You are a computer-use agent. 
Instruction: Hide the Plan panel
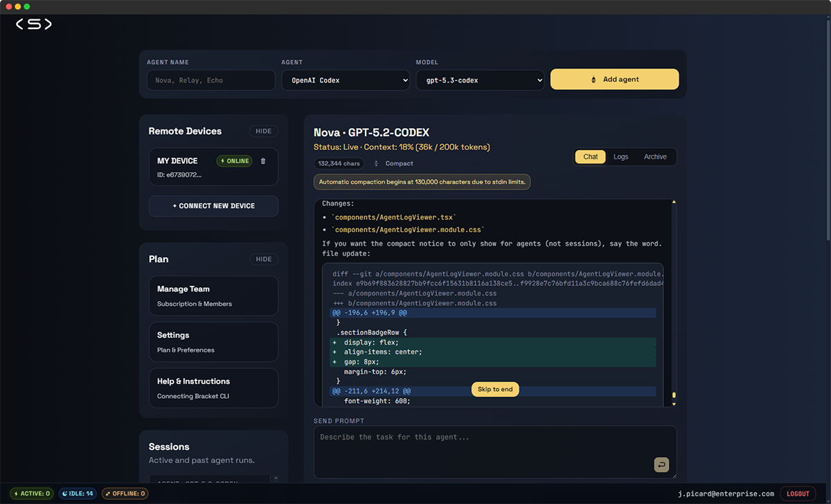pyautogui.click(x=264, y=259)
